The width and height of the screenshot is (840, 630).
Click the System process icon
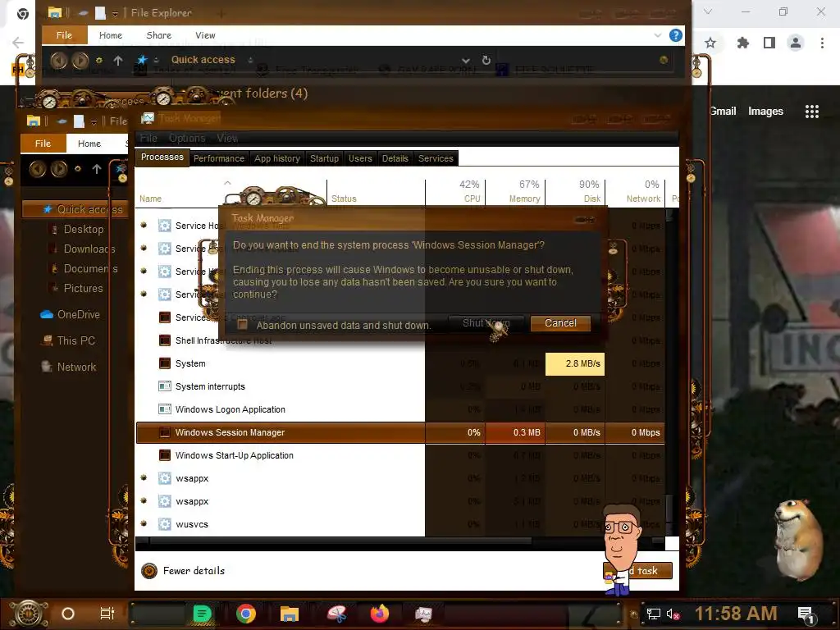pos(164,363)
